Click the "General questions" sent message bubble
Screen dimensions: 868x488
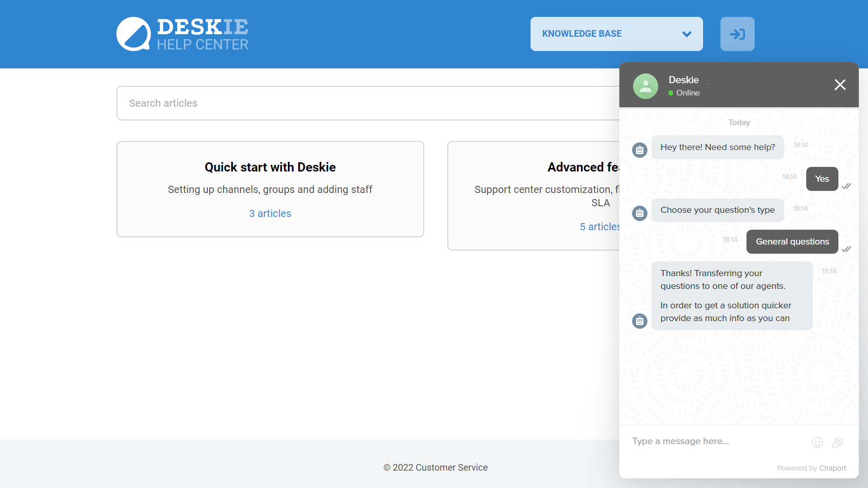[792, 241]
